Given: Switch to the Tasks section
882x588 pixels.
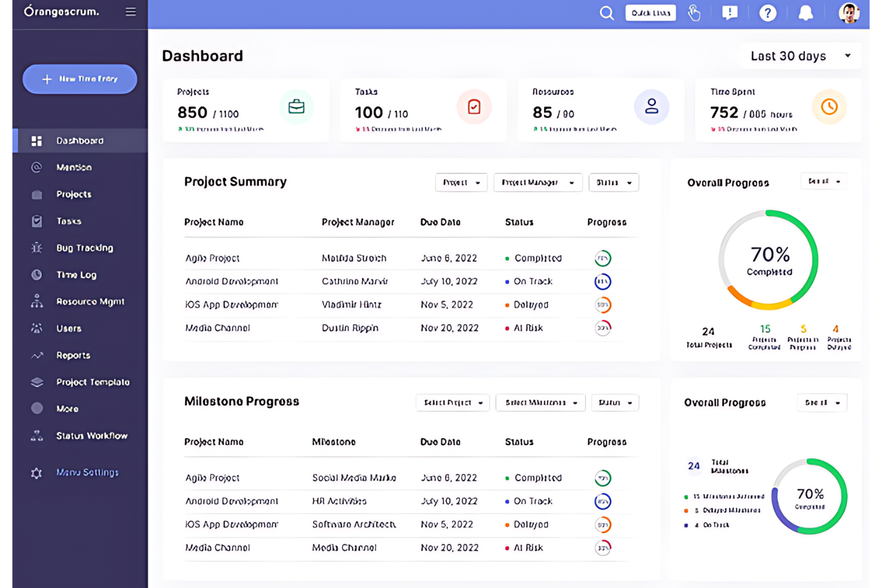Looking at the screenshot, I should pyautogui.click(x=69, y=221).
